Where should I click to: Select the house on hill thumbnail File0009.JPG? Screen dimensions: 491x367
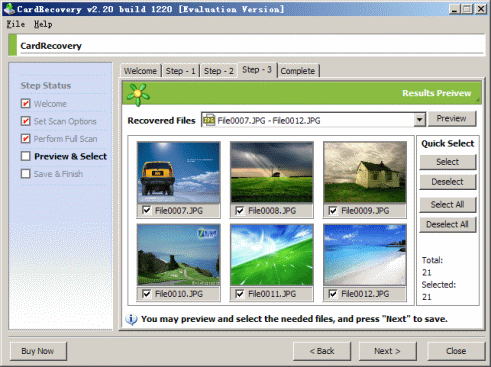(365, 172)
